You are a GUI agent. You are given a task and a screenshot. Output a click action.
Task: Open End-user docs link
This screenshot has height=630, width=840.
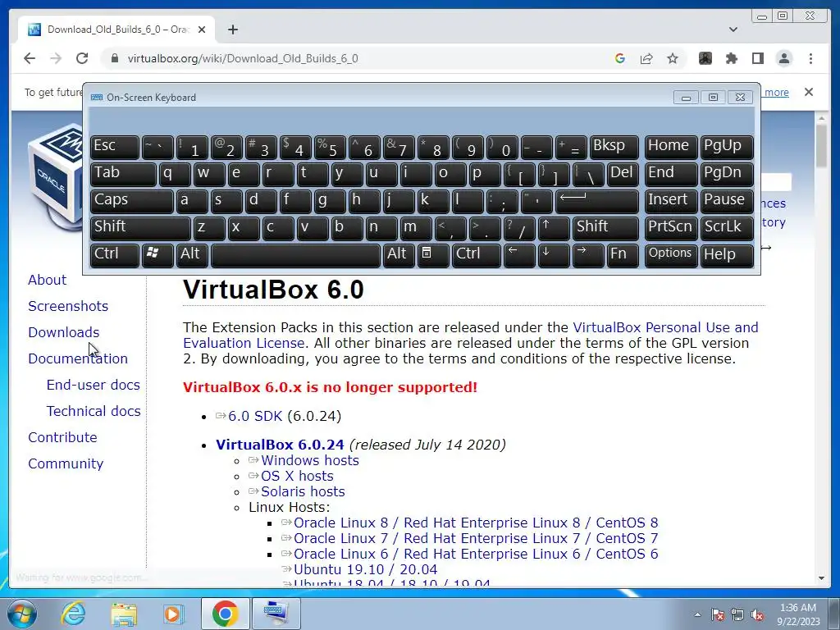click(94, 385)
